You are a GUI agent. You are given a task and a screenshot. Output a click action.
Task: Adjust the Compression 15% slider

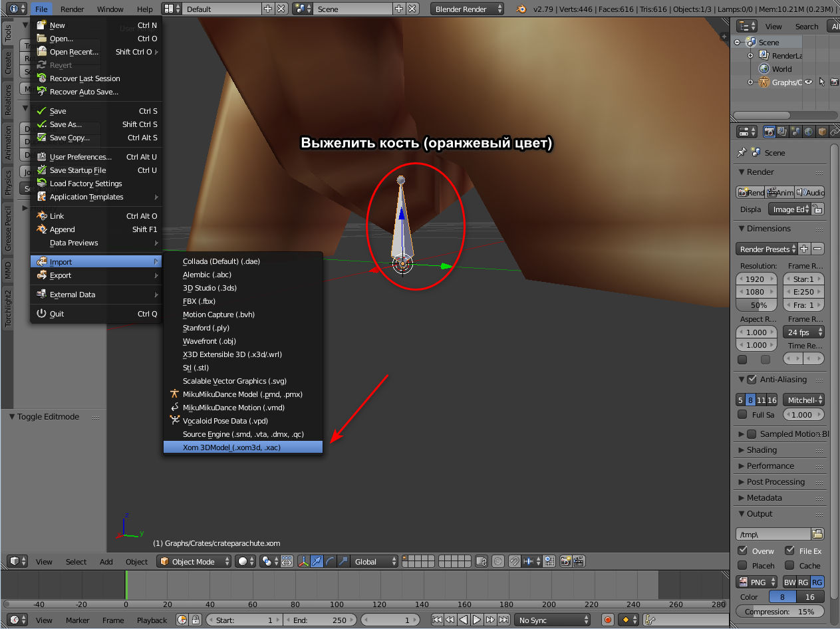coord(780,611)
